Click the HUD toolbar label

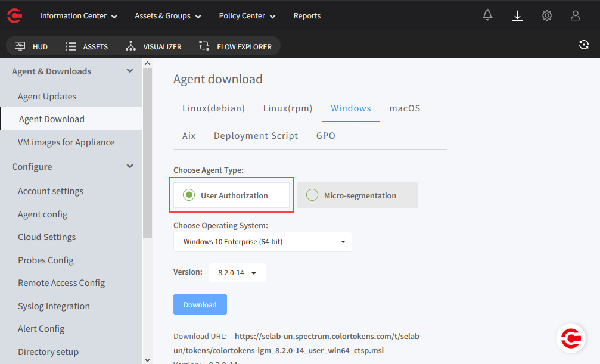[40, 46]
